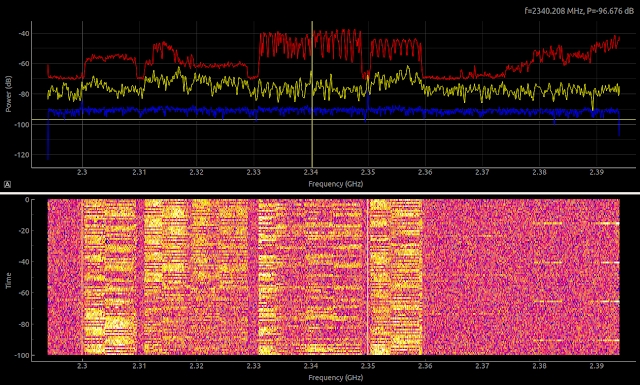
Task: Click the spectrum plot 'Frequency (GHz)' axis label
Action: coord(336,184)
